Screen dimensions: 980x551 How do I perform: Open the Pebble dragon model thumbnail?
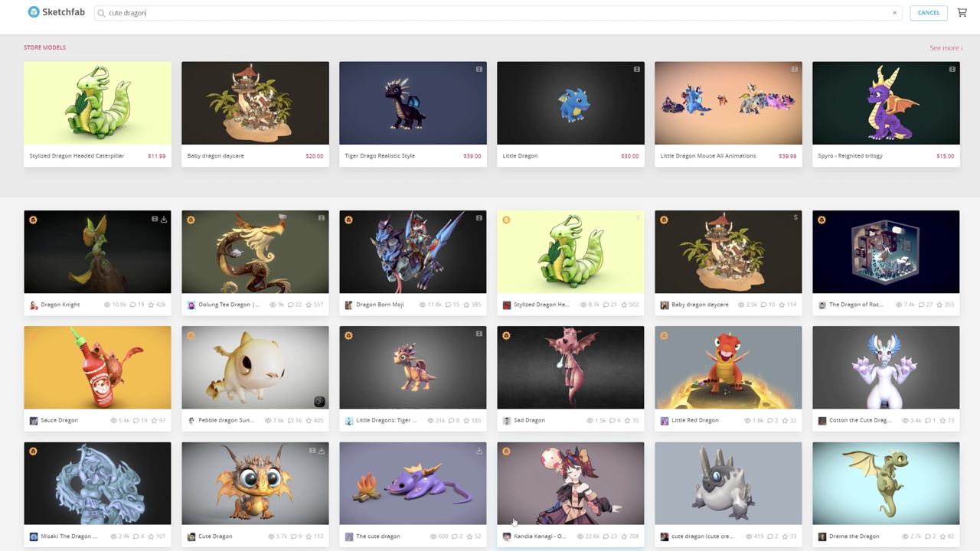pos(255,368)
